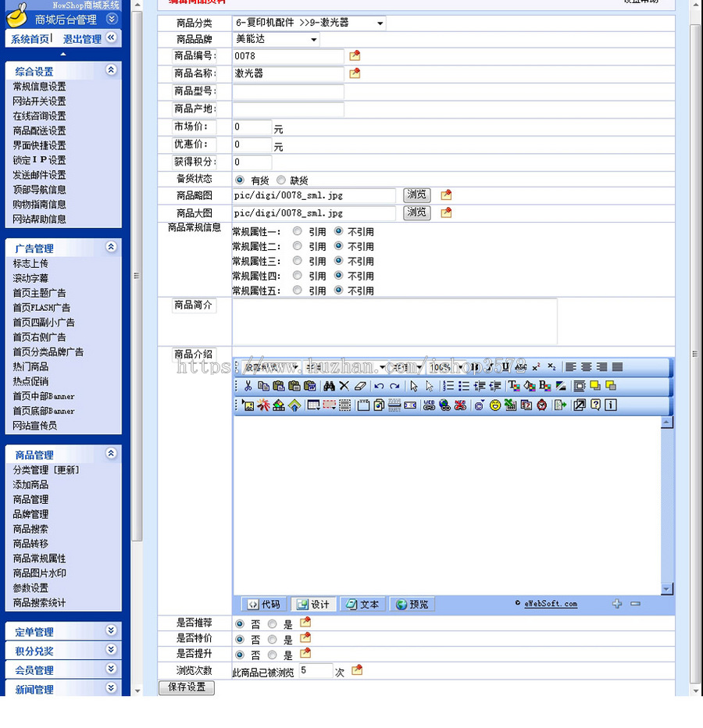Click the Find and replace binoculars icon

click(329, 386)
